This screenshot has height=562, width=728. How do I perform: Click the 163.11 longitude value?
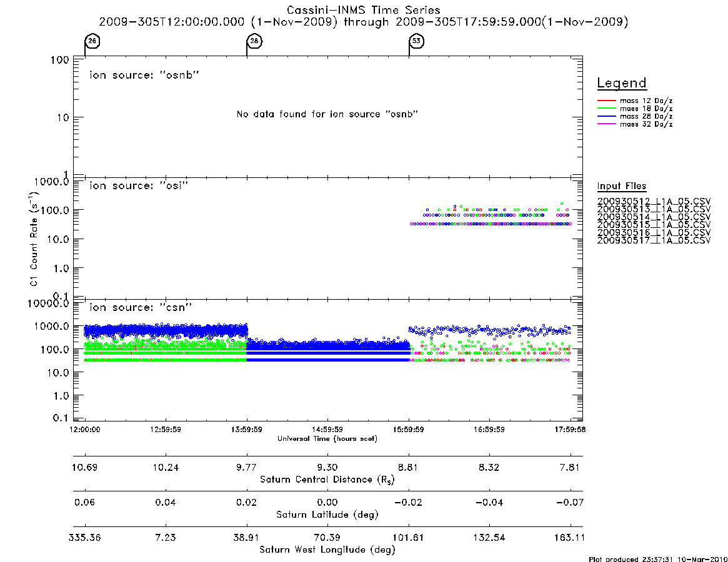[570, 538]
